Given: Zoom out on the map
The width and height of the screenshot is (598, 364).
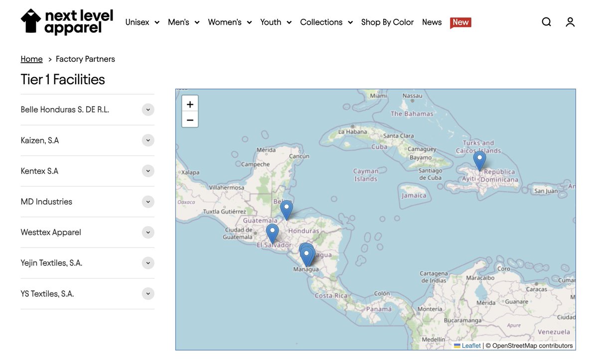Looking at the screenshot, I should coord(190,120).
